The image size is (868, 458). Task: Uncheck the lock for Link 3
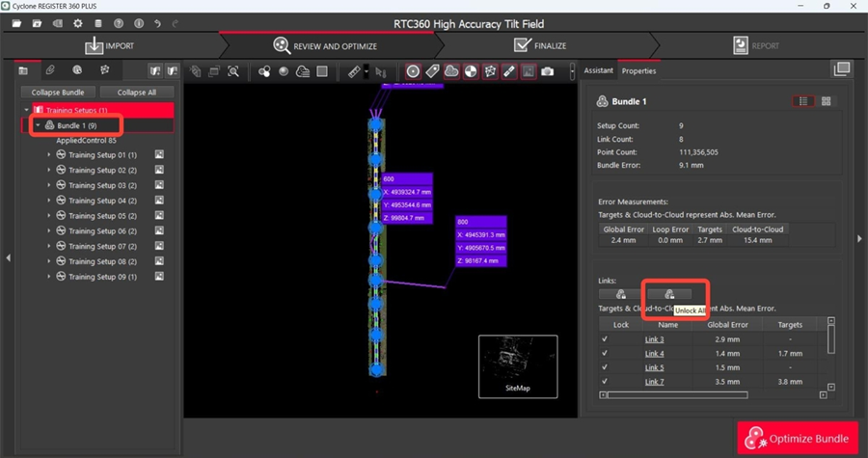[x=605, y=339]
